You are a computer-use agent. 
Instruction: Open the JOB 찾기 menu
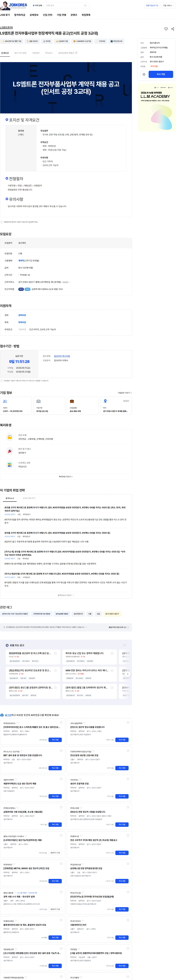click(5, 15)
